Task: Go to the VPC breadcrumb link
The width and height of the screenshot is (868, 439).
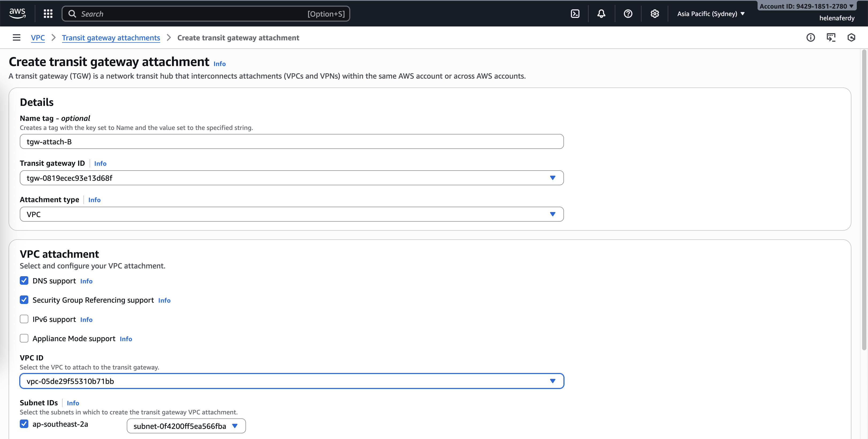Action: click(38, 38)
